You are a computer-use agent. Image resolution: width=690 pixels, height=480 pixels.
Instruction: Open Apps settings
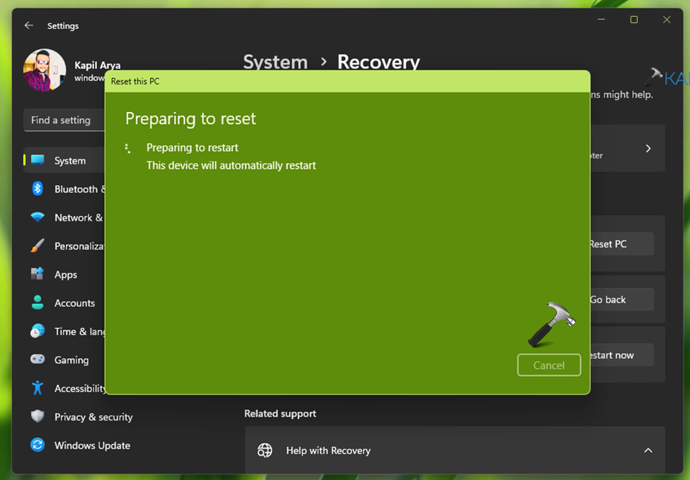pos(65,275)
